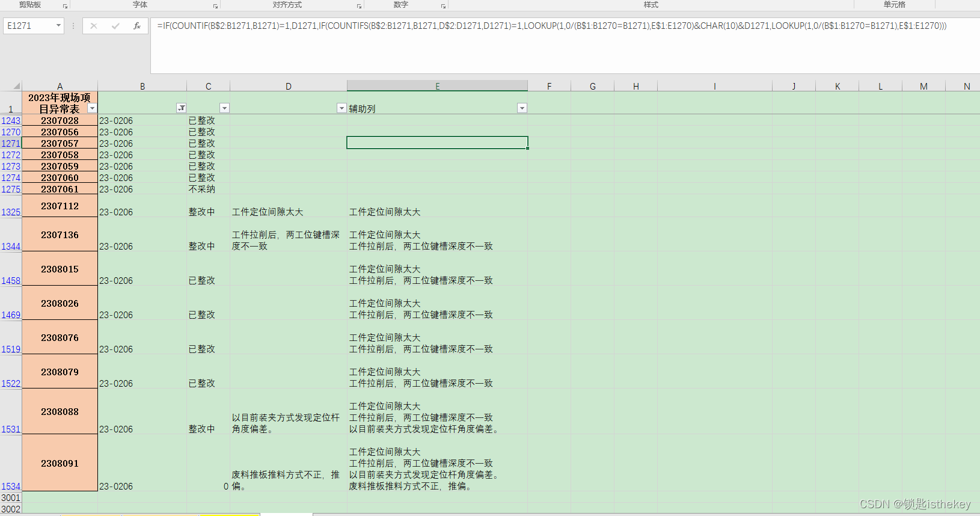Screen dimensions: 980x516
Task: Select row header 1270
Action: 11,132
